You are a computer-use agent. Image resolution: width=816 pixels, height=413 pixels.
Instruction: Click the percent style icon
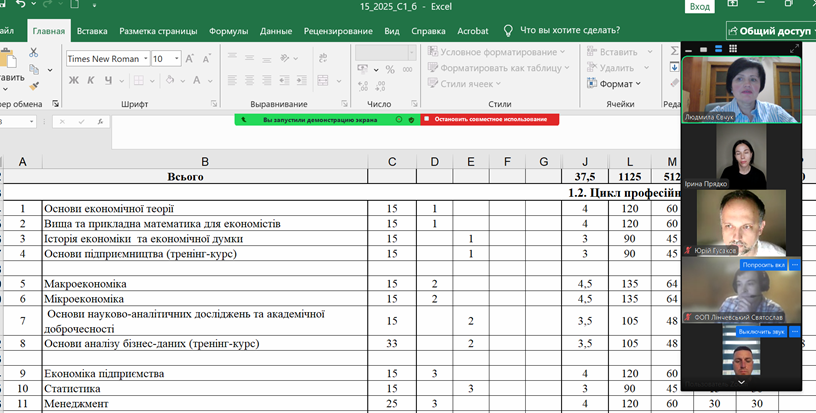click(390, 69)
